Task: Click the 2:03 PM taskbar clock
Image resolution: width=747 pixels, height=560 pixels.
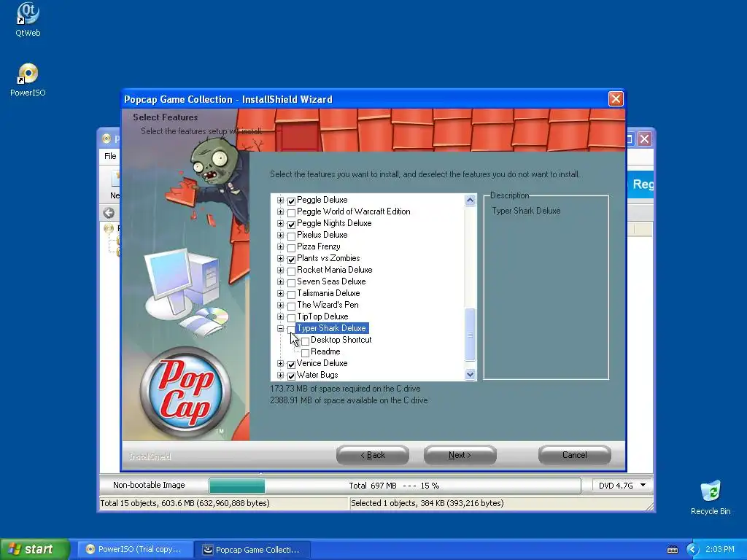Action: [720, 549]
